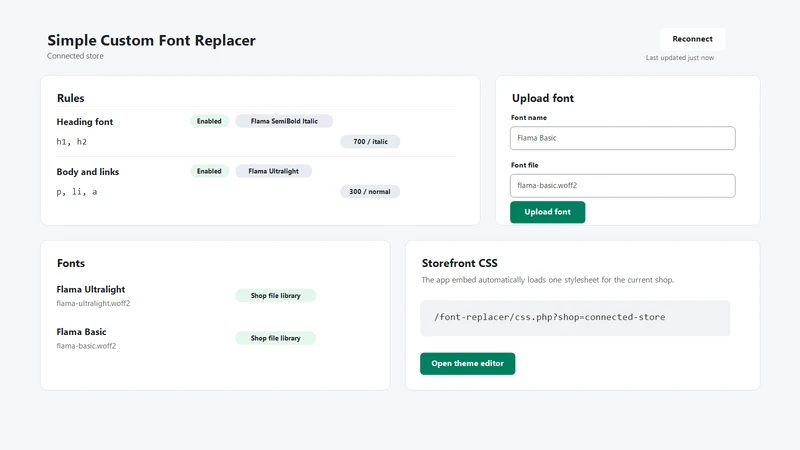This screenshot has height=450, width=800.
Task: Click the green Upload font button
Action: coord(547,212)
